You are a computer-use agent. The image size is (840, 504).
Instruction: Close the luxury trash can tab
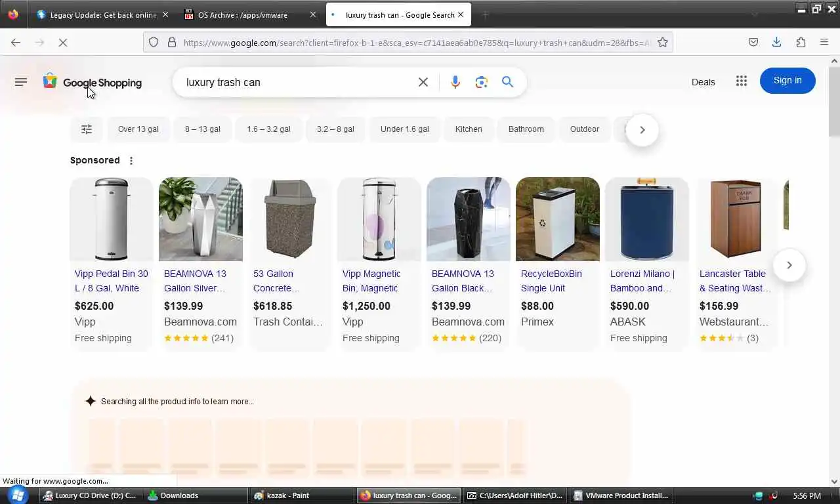click(x=461, y=14)
